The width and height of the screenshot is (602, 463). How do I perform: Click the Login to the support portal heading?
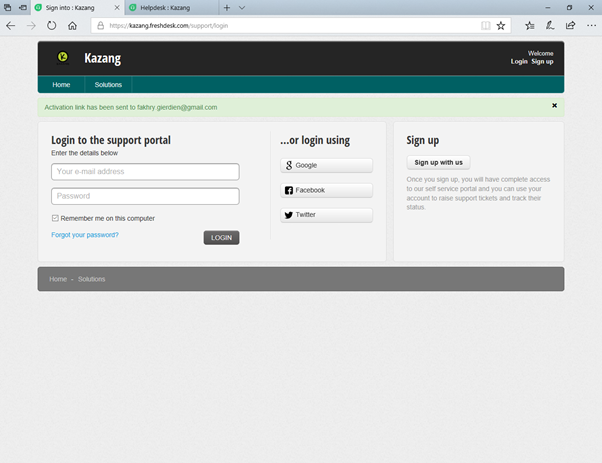coord(111,140)
